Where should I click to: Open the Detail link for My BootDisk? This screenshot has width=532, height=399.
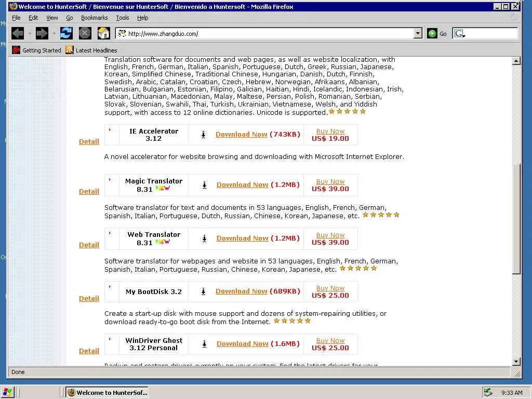click(89, 299)
